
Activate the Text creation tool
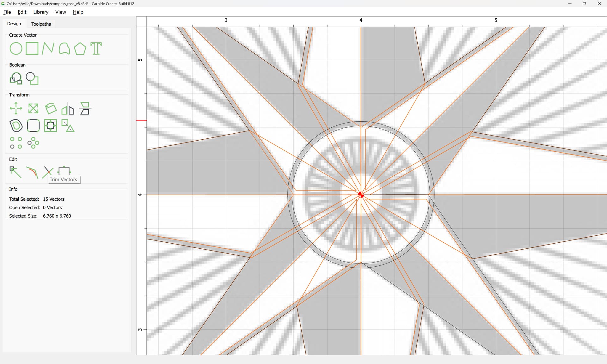[x=96, y=49]
